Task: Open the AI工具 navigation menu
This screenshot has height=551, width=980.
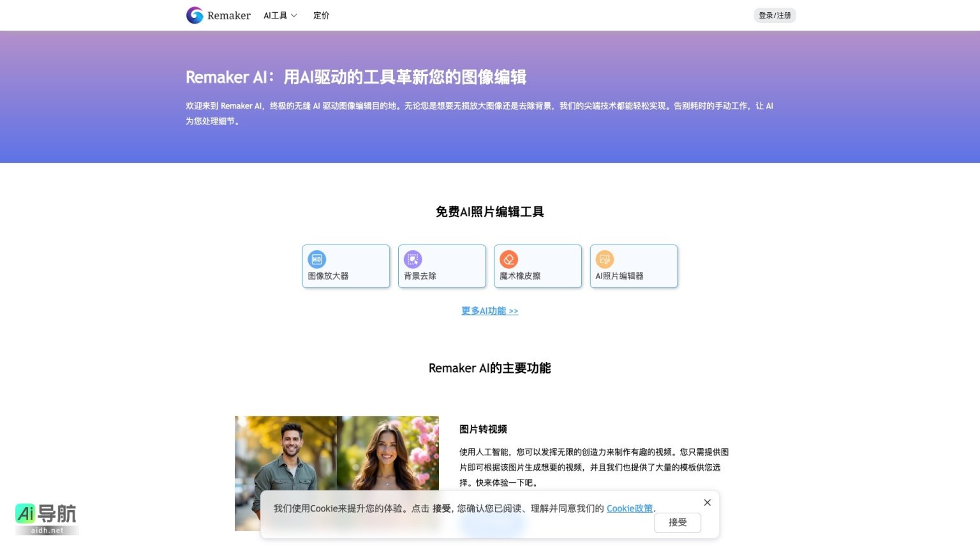Action: tap(276, 15)
